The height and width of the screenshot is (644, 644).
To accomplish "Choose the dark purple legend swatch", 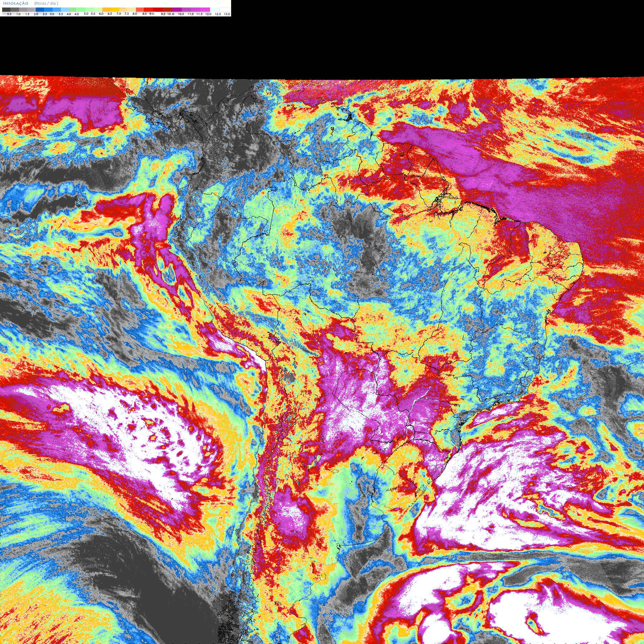I will [x=177, y=10].
